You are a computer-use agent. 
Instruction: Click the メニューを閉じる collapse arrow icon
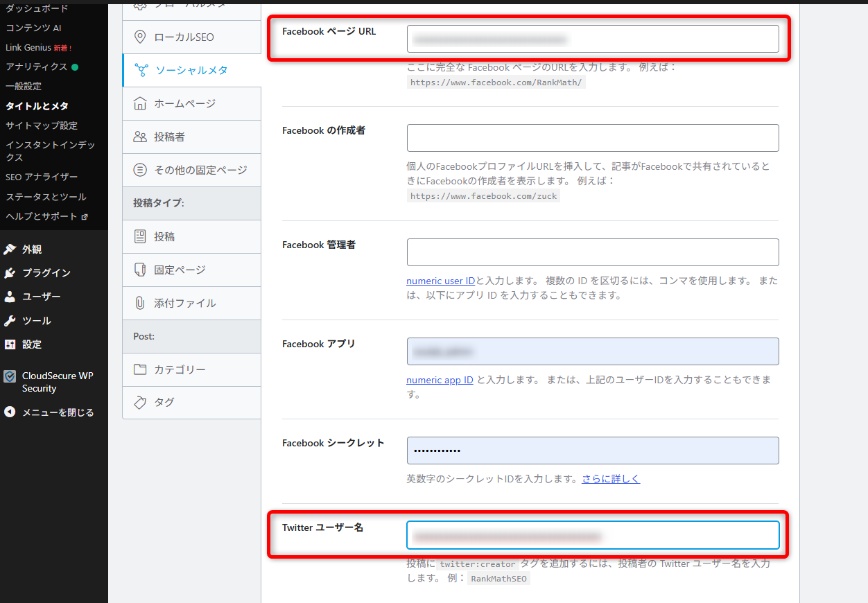click(x=10, y=412)
